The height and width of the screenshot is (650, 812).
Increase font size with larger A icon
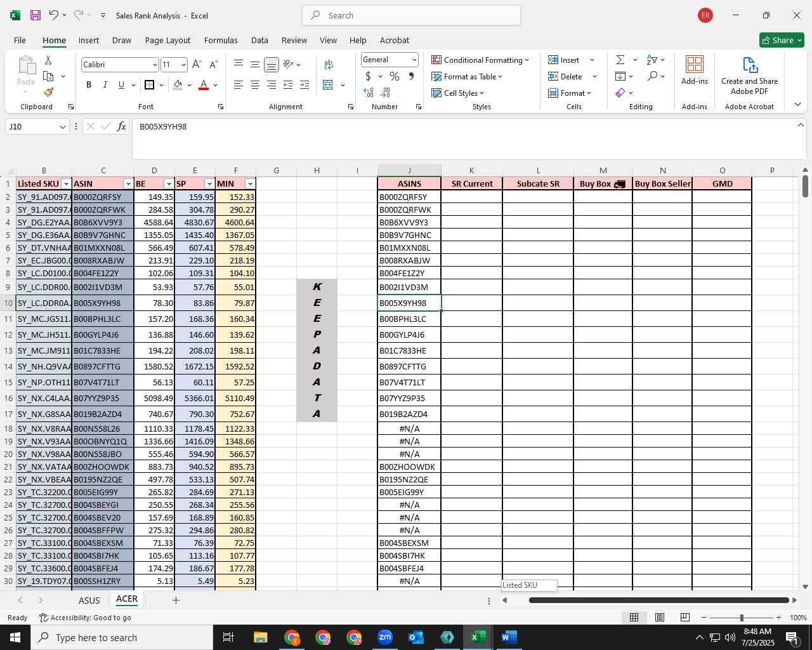(x=197, y=65)
